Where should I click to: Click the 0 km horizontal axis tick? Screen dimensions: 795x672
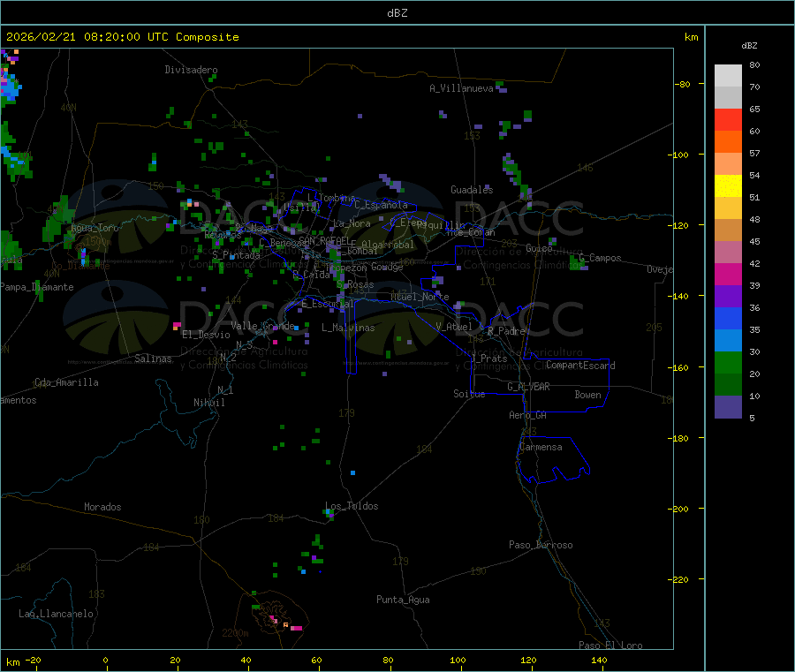coord(105,660)
